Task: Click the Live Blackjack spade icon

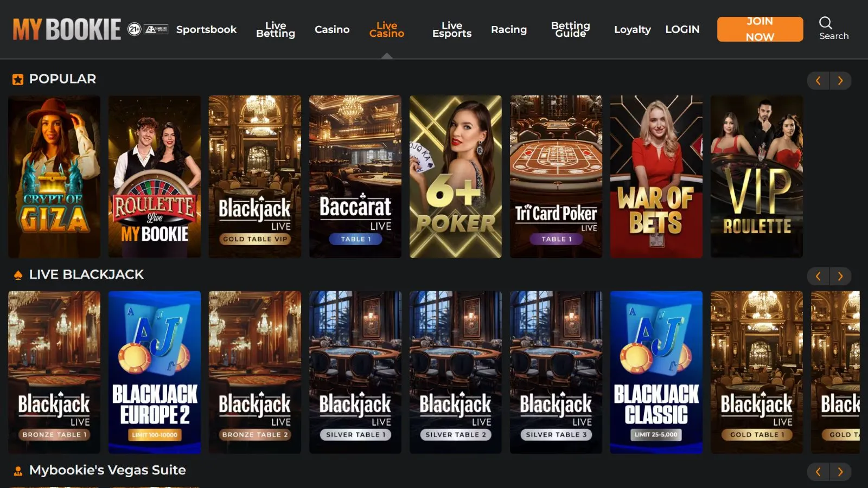Action: 18,275
